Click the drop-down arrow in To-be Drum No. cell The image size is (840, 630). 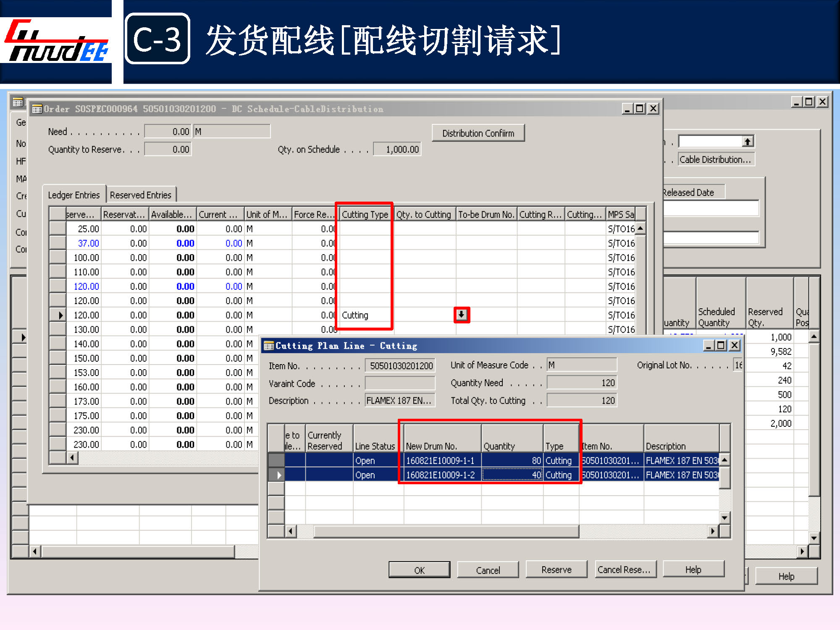click(462, 315)
